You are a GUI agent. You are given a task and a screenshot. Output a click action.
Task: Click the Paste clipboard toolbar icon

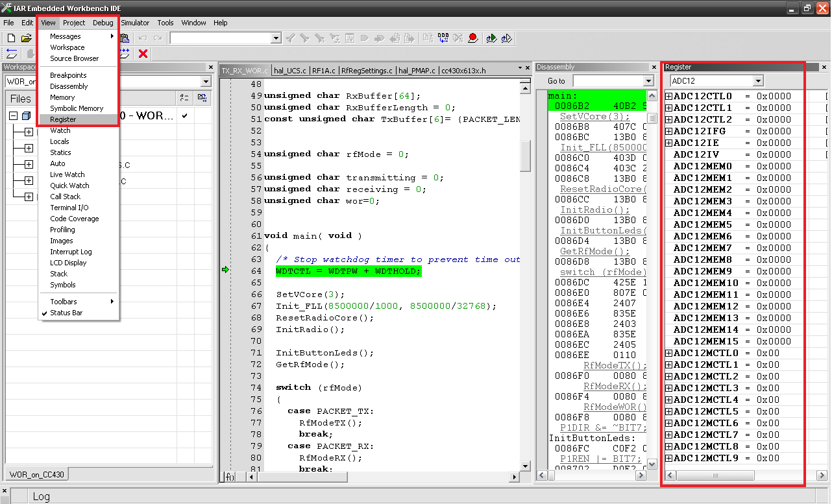coord(125,38)
